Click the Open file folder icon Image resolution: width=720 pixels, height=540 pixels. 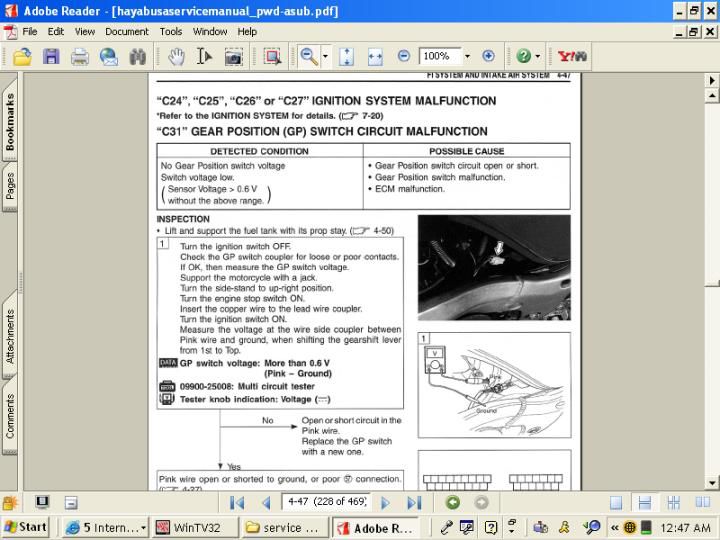coord(22,57)
